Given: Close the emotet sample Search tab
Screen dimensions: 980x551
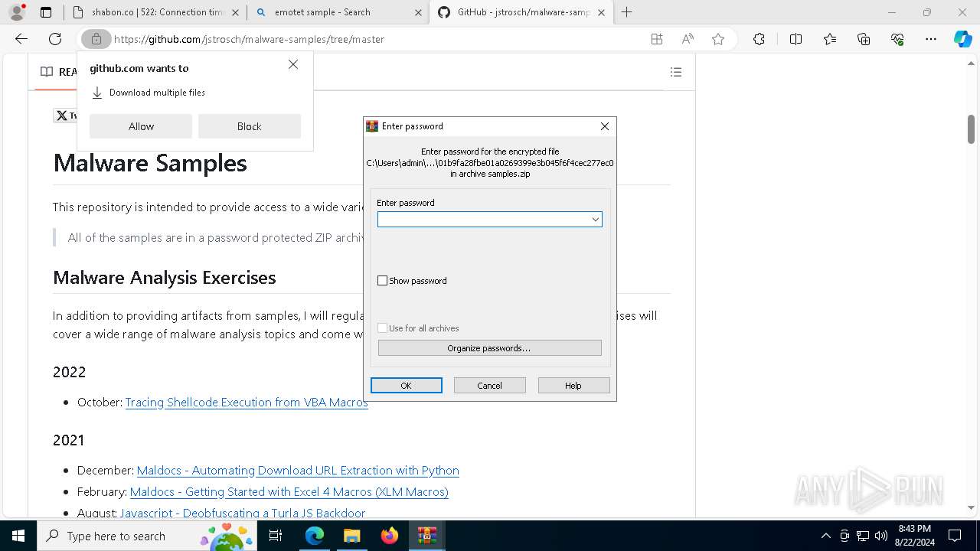Looking at the screenshot, I should 418,12.
